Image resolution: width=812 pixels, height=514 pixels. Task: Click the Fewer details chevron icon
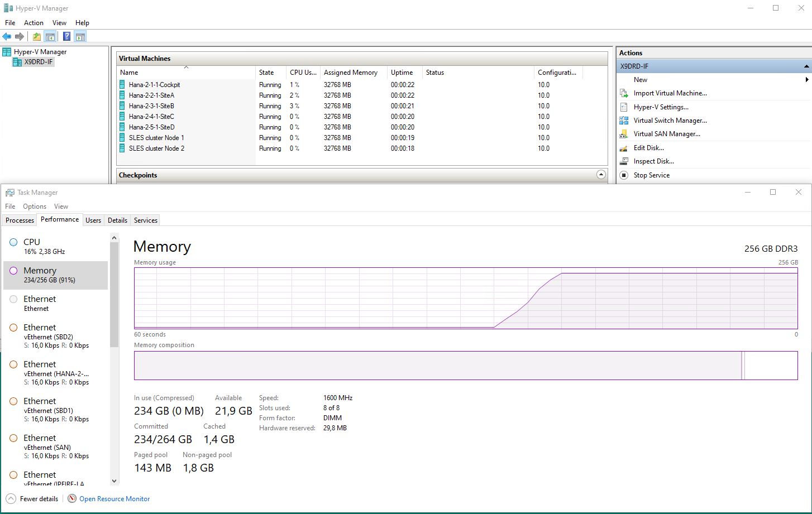tap(11, 498)
